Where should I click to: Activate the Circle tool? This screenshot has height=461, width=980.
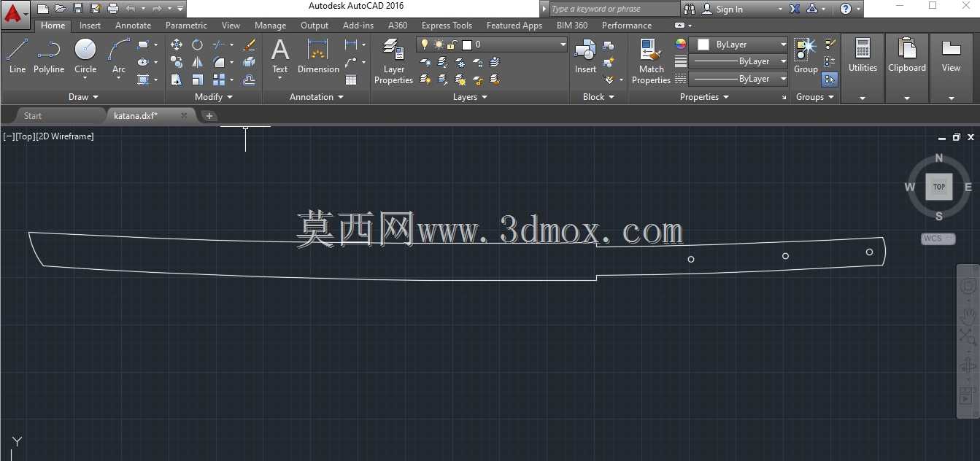coord(85,57)
